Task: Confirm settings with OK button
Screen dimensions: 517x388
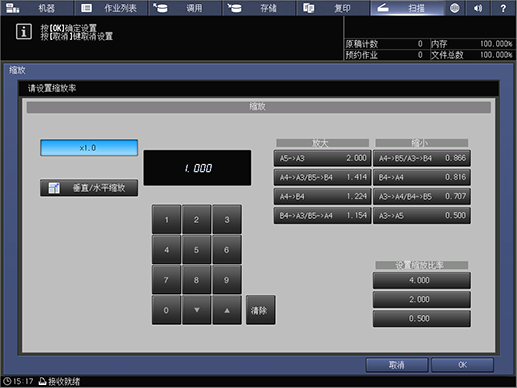Action: click(463, 365)
